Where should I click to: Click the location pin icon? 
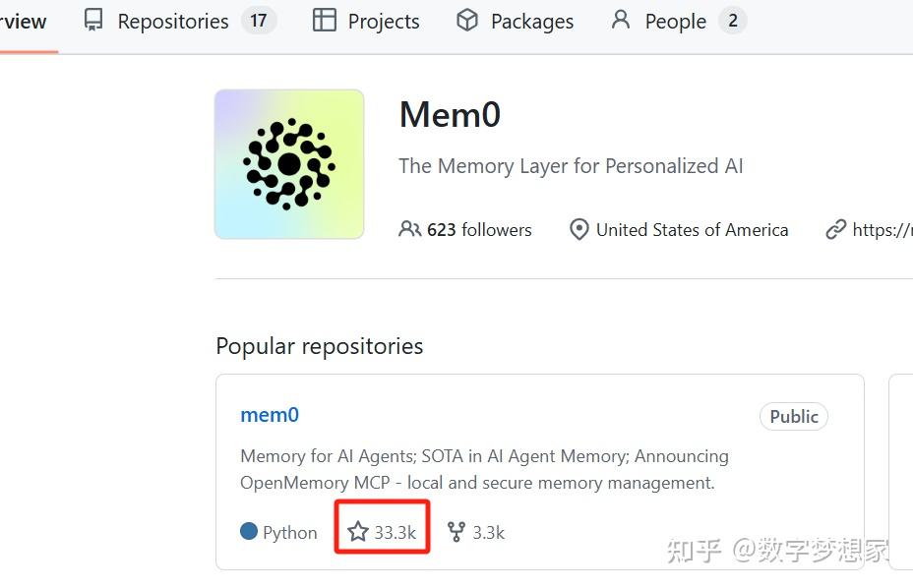579,229
